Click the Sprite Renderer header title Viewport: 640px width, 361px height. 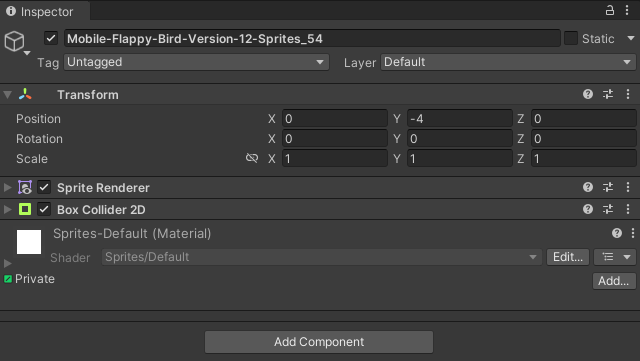(x=103, y=188)
